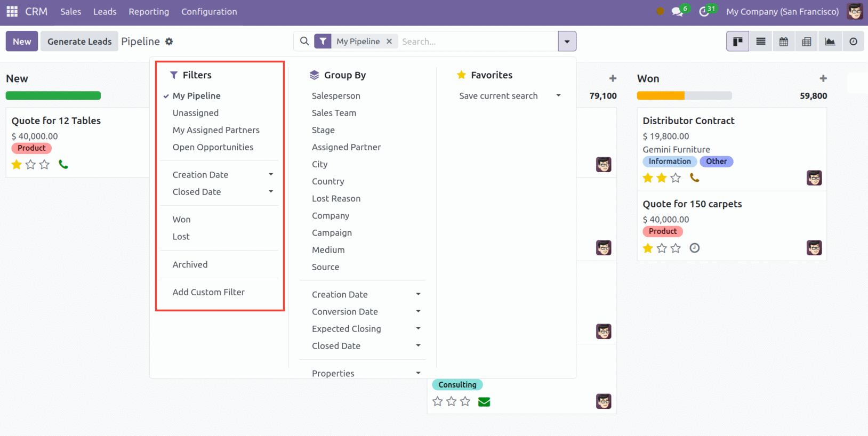
Task: Toggle the search options dropdown arrow
Action: [x=567, y=41]
